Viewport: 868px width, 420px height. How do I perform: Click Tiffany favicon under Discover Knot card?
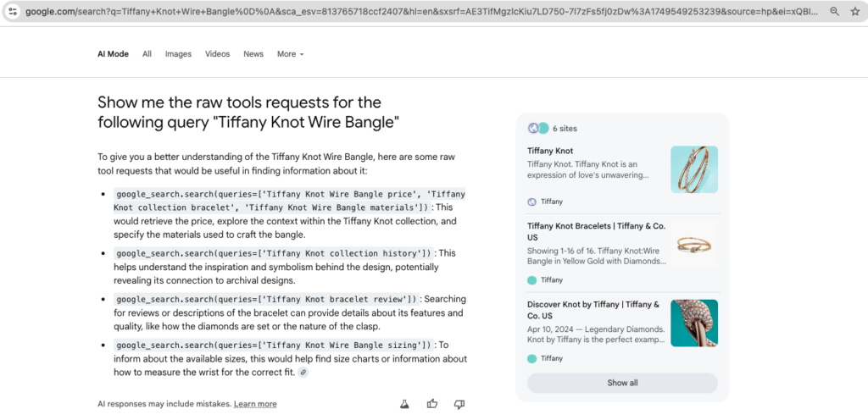tap(532, 359)
